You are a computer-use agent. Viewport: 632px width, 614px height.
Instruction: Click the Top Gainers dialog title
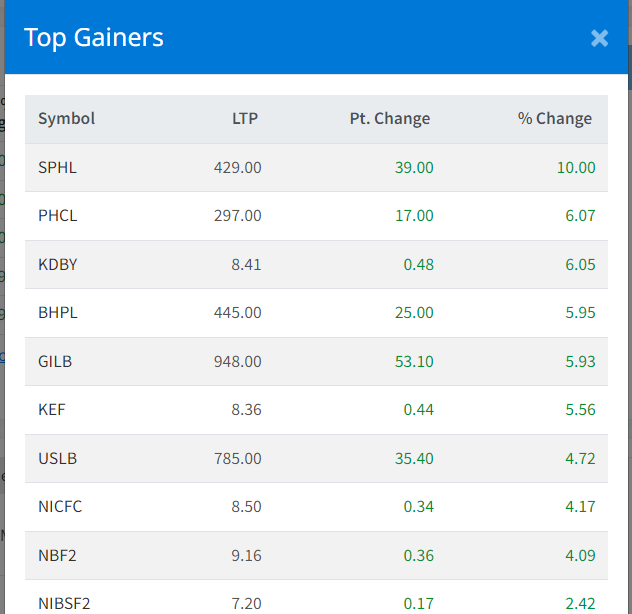point(94,38)
